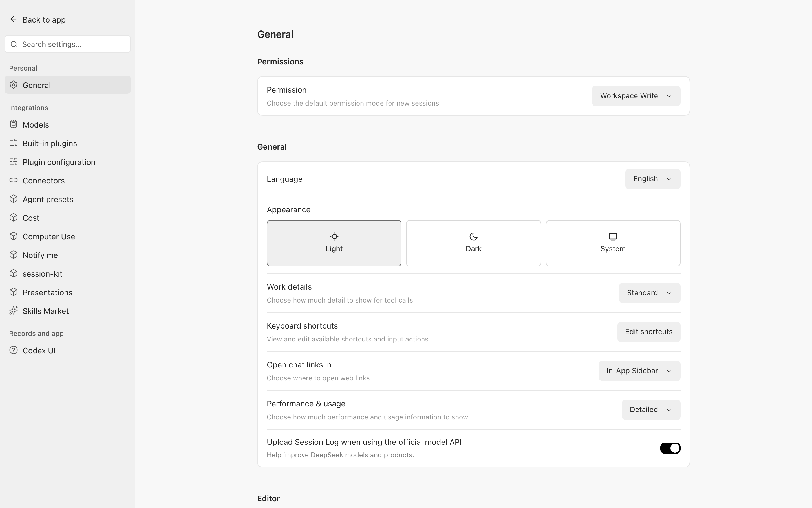Image resolution: width=812 pixels, height=508 pixels.
Task: Open the Codex UI page label
Action: click(39, 351)
